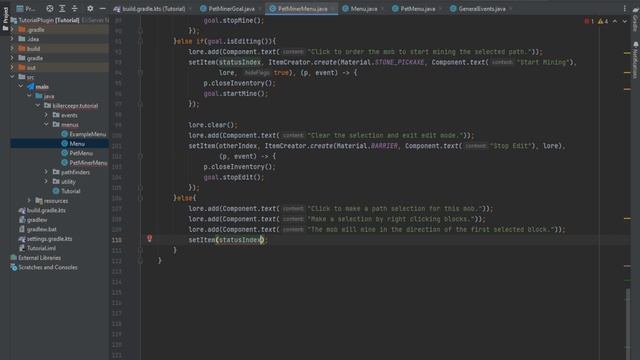Open the Gradle tool window on right stripe

[635, 19]
